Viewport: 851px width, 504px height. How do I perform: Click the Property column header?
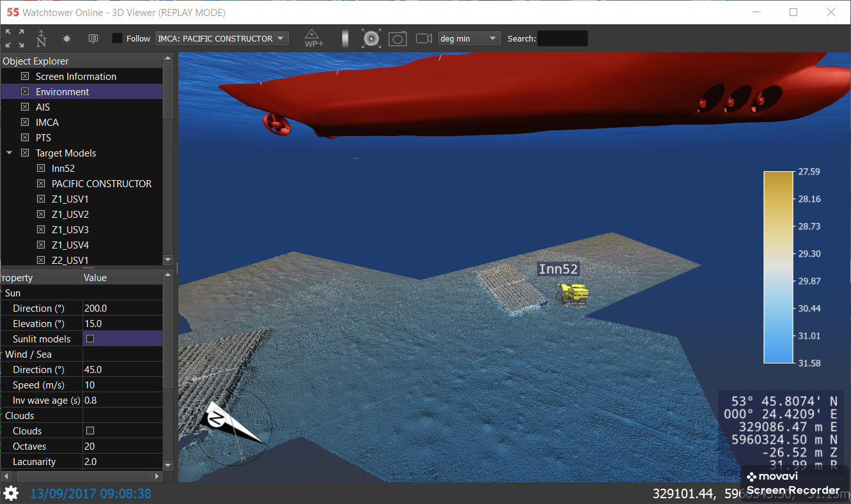pyautogui.click(x=41, y=277)
